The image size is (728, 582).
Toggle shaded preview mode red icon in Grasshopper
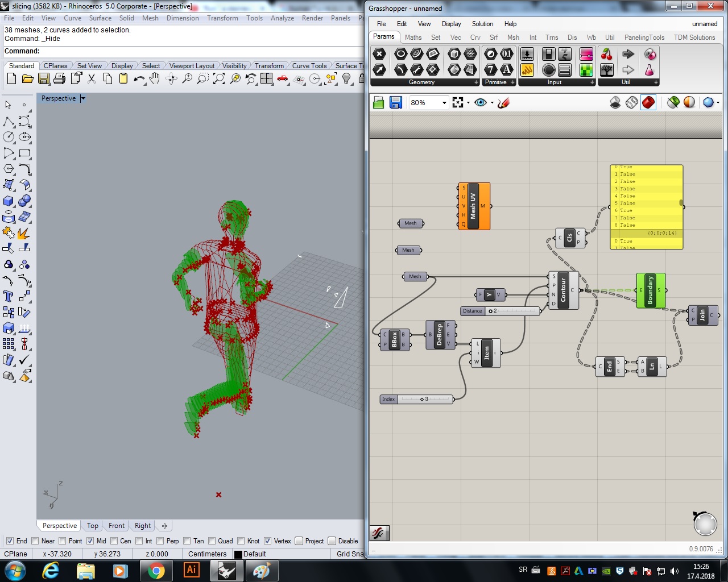(648, 102)
